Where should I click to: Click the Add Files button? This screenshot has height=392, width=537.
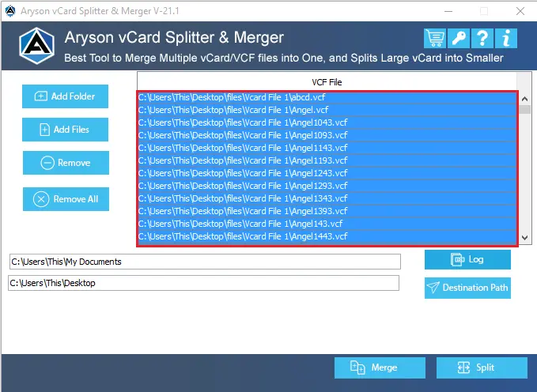tap(65, 130)
